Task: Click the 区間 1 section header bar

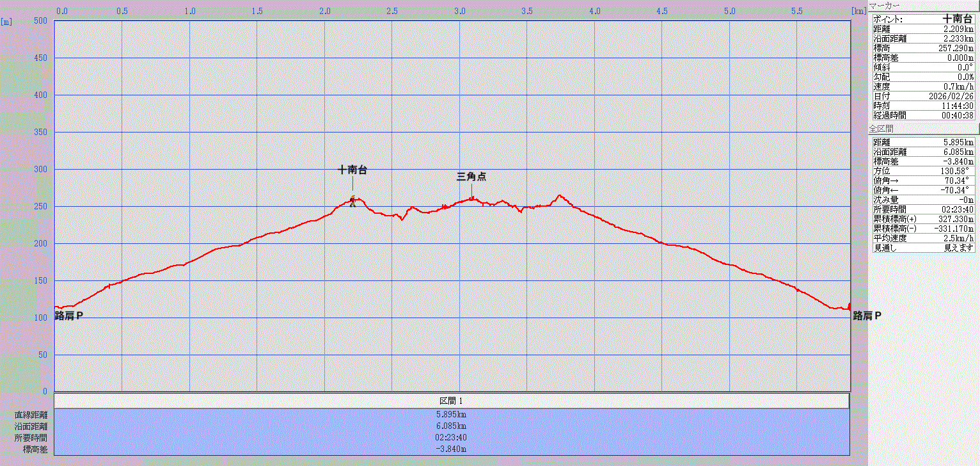Action: pos(452,401)
